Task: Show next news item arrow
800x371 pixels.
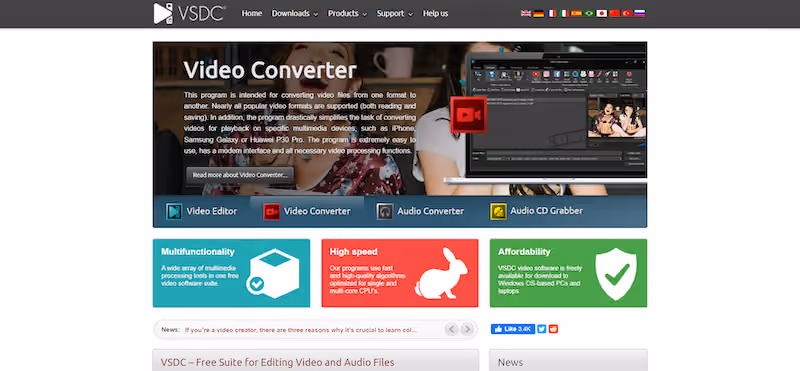Action: 466,329
